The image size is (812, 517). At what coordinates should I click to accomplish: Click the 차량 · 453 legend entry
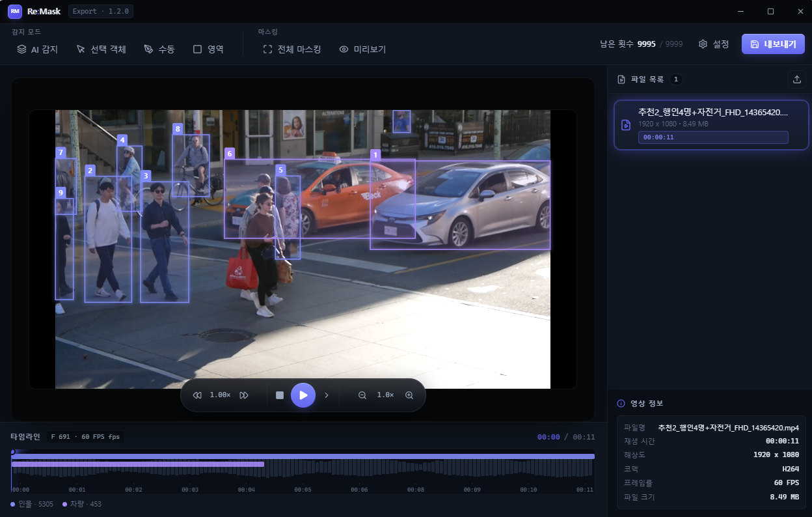(x=82, y=504)
